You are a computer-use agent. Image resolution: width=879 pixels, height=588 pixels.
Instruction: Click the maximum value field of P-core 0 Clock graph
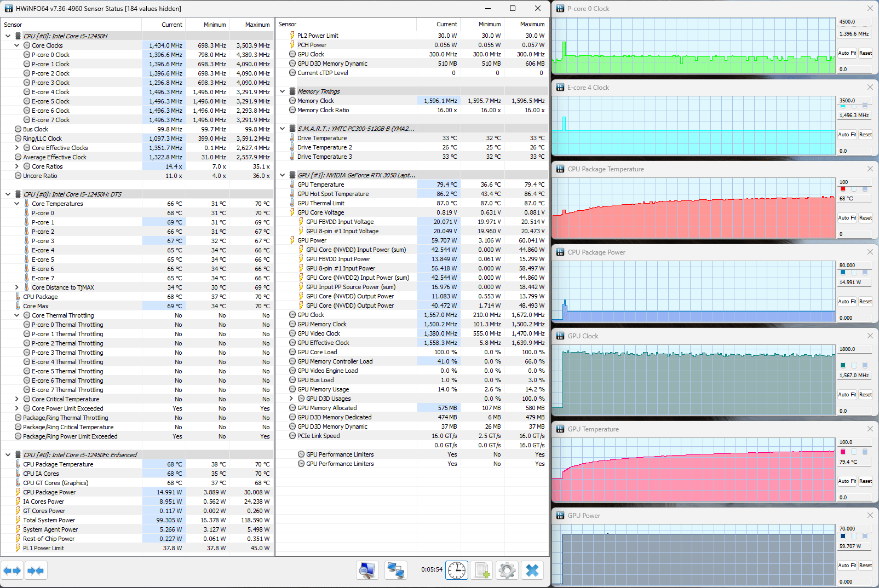click(x=853, y=22)
